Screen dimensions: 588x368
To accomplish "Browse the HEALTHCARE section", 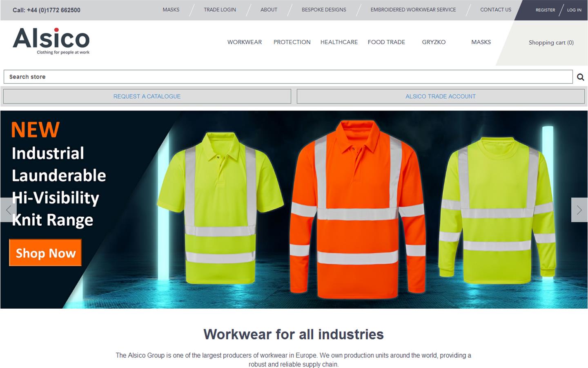I will point(339,42).
